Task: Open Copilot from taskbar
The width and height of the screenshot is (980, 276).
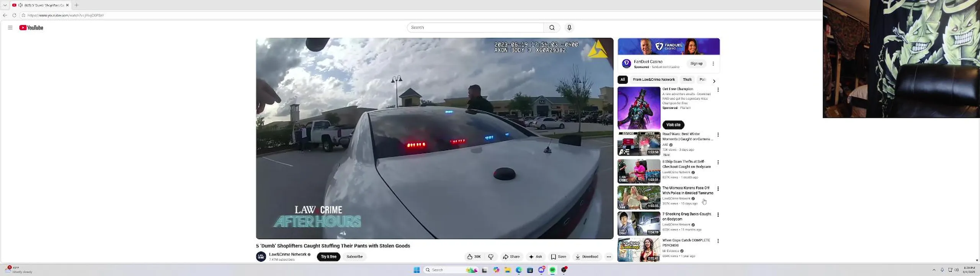Action: 497,270
